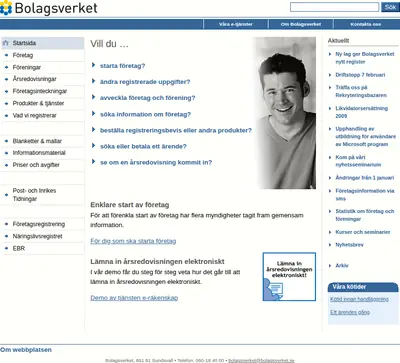
Task: Click inside the search text field
Action: [334, 7]
